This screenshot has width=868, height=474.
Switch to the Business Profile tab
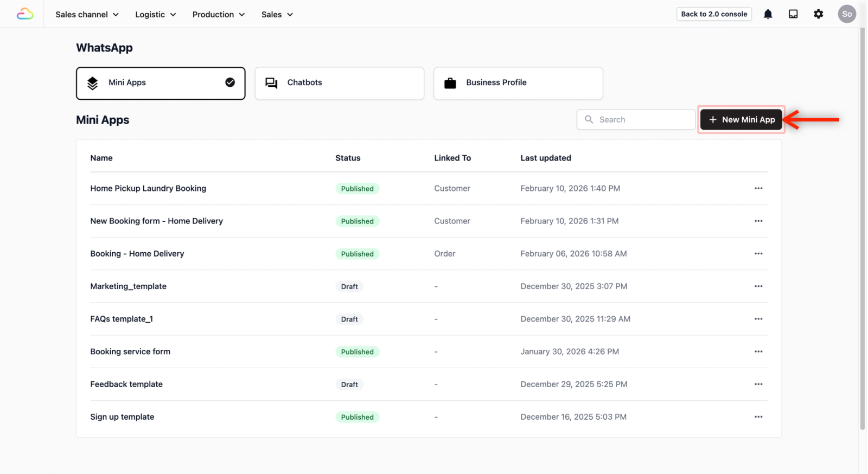pos(518,83)
